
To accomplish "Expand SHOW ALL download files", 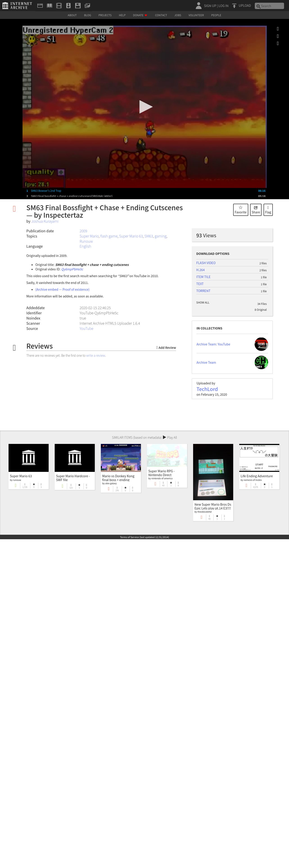I will pos(203,303).
